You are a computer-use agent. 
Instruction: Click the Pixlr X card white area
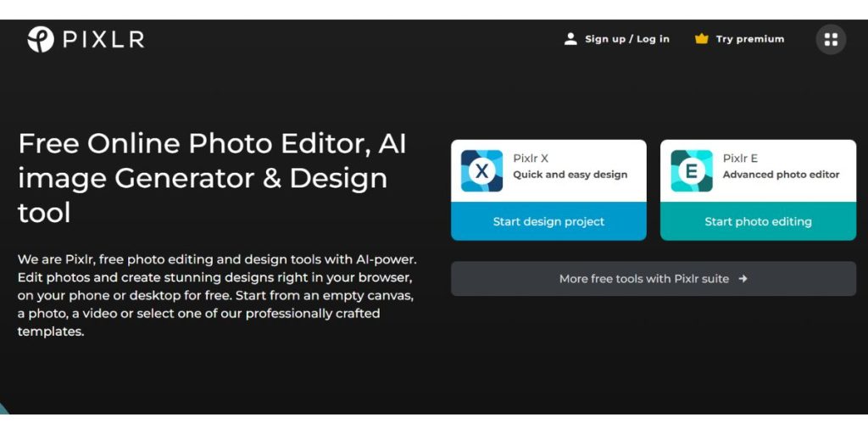click(x=548, y=171)
